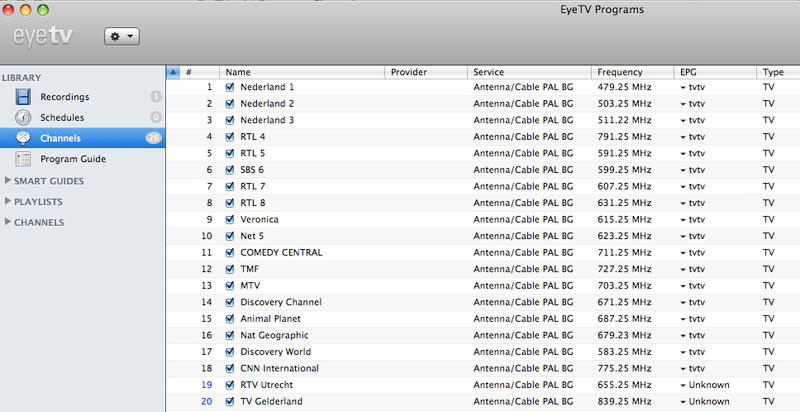Viewport: 800px width, 412px height.
Task: Expand the Playlists section
Action: [8, 202]
